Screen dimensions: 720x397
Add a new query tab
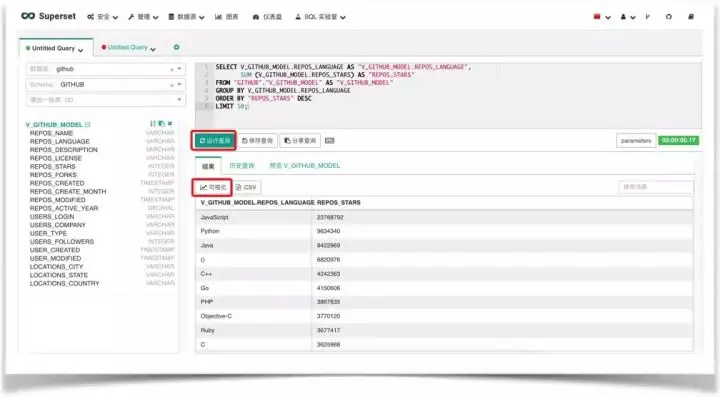(x=176, y=47)
